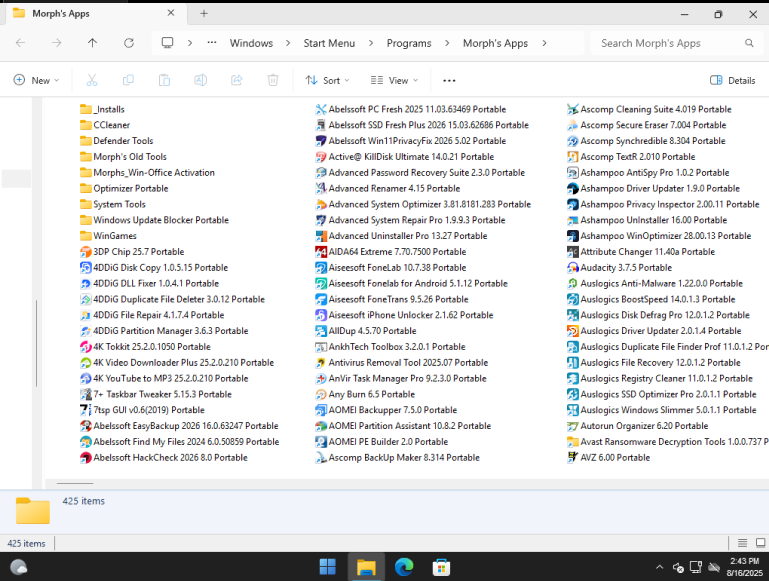Navigate to the Start Menu breadcrumb
The image size is (769, 581).
point(329,43)
